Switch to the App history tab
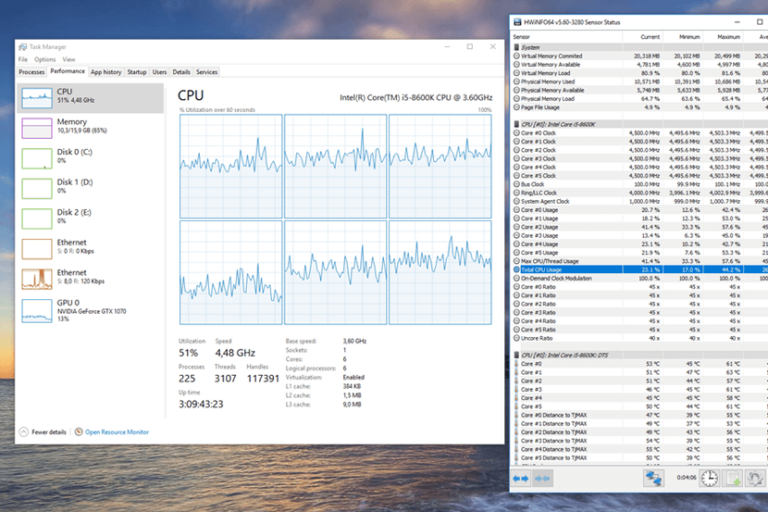768x512 pixels. click(x=106, y=72)
